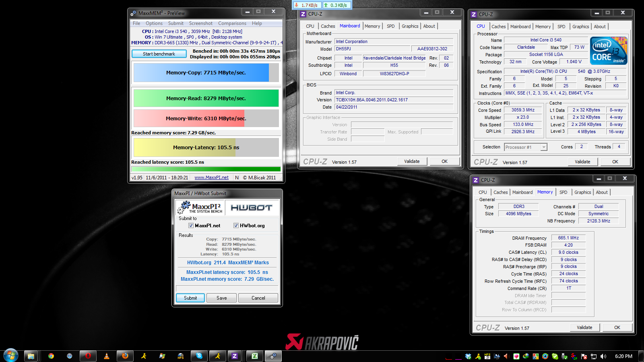
Task: Click the white volume speaker tray icon
Action: (x=603, y=356)
